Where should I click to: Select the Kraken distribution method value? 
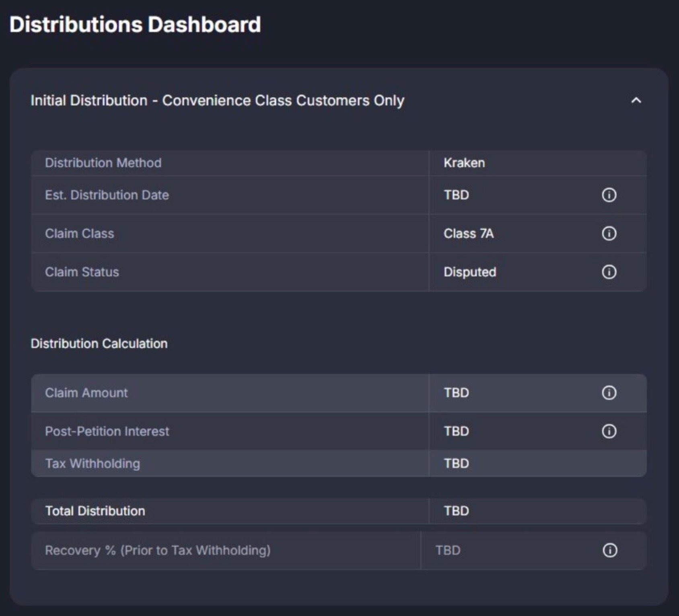coord(464,163)
